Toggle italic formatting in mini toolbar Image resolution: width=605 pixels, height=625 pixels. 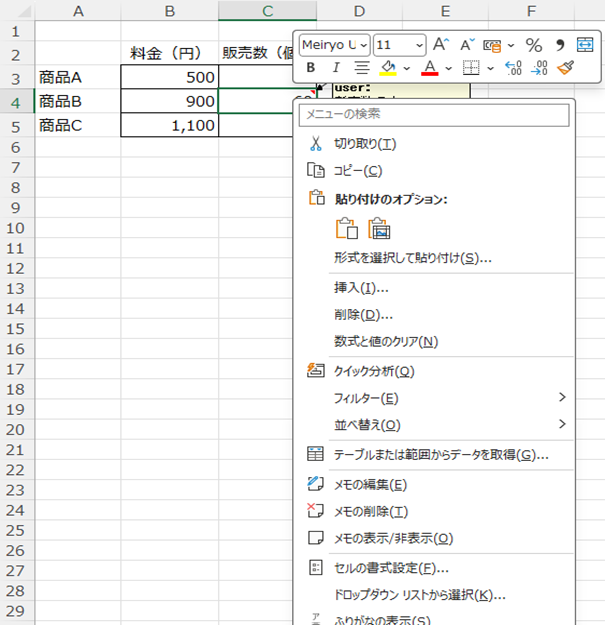(335, 68)
